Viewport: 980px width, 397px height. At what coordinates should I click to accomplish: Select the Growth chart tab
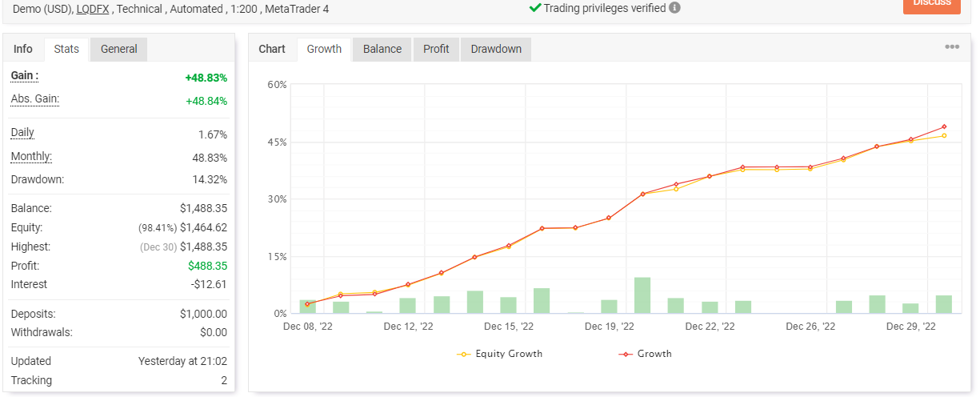pos(324,49)
